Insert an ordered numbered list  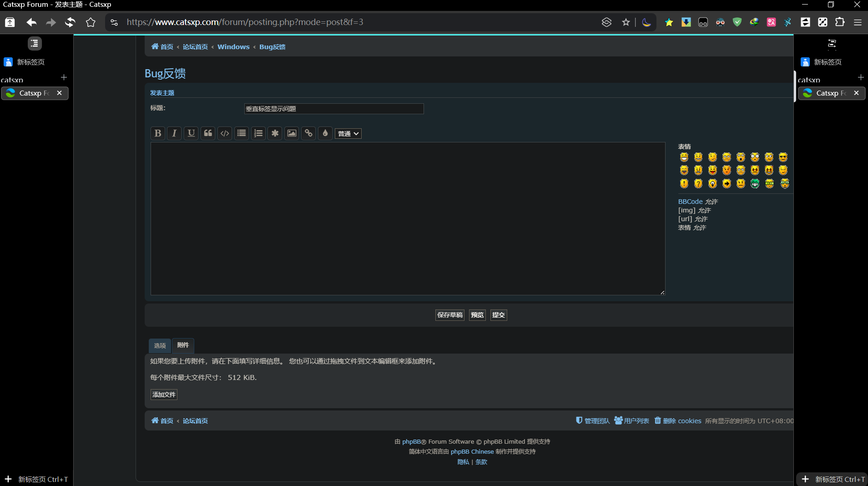tap(258, 133)
